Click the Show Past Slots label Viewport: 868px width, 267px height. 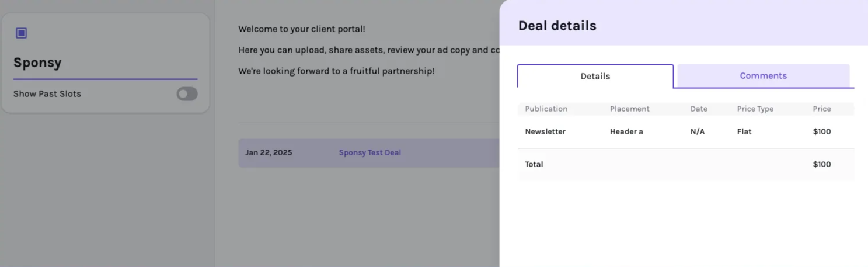point(47,94)
